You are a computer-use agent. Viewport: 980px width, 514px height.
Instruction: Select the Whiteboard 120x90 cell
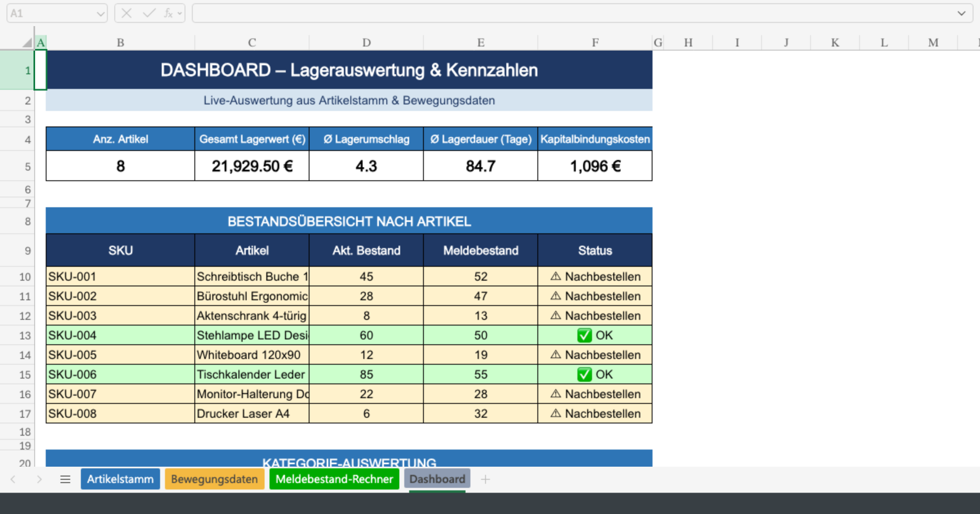point(252,355)
